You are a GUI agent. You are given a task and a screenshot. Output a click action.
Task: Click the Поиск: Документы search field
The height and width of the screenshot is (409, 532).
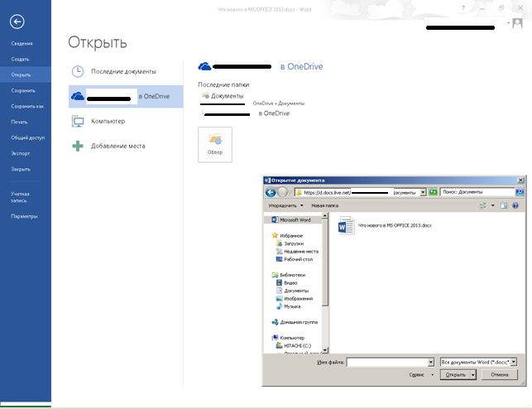click(477, 192)
